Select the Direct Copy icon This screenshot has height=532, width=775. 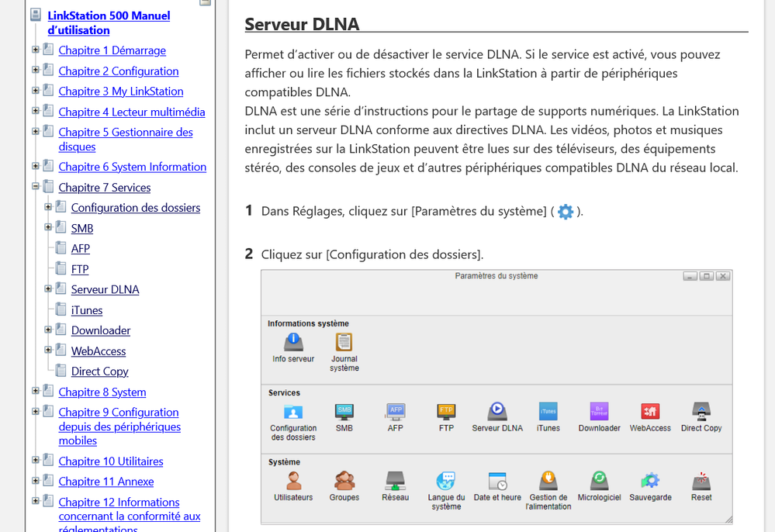[701, 411]
